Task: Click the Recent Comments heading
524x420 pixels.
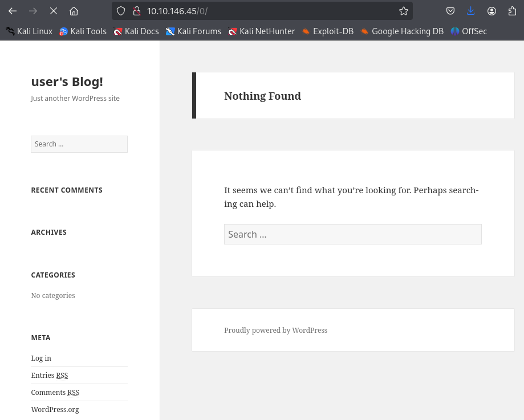Action: click(x=67, y=190)
